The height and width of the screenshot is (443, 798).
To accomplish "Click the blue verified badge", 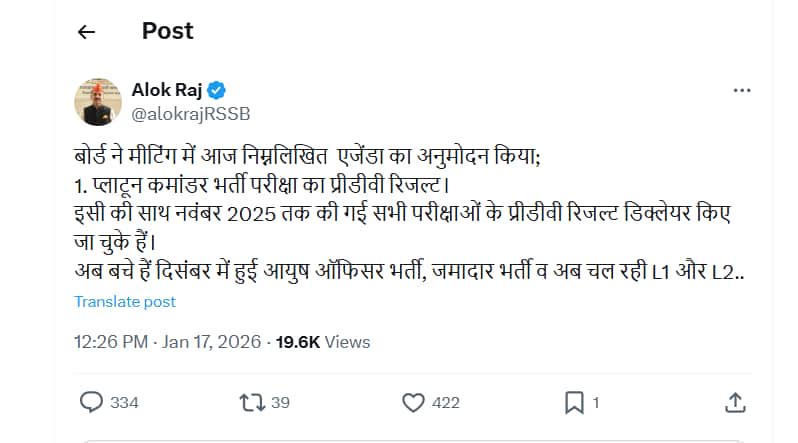I will click(216, 90).
